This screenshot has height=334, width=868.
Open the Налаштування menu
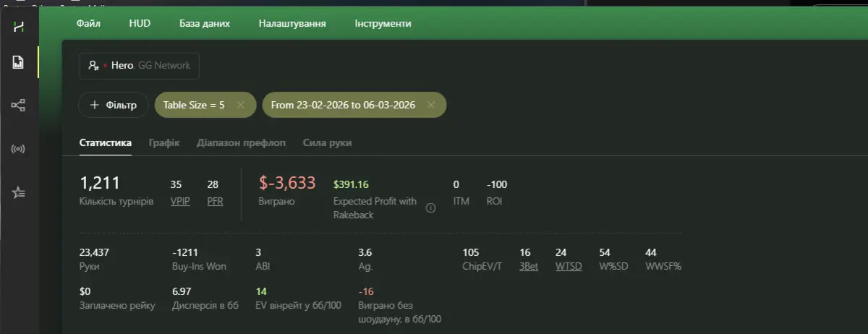click(292, 23)
